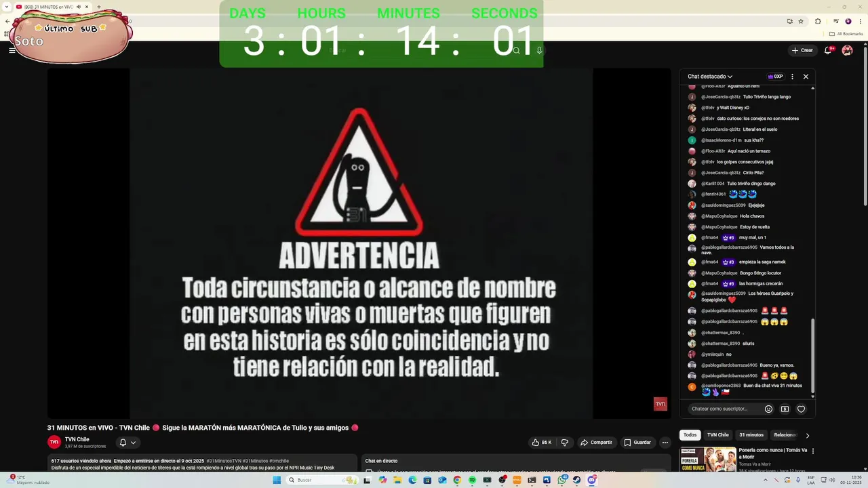Click the install app icon in address bar
Screen dimensions: 868x488
click(789, 21)
